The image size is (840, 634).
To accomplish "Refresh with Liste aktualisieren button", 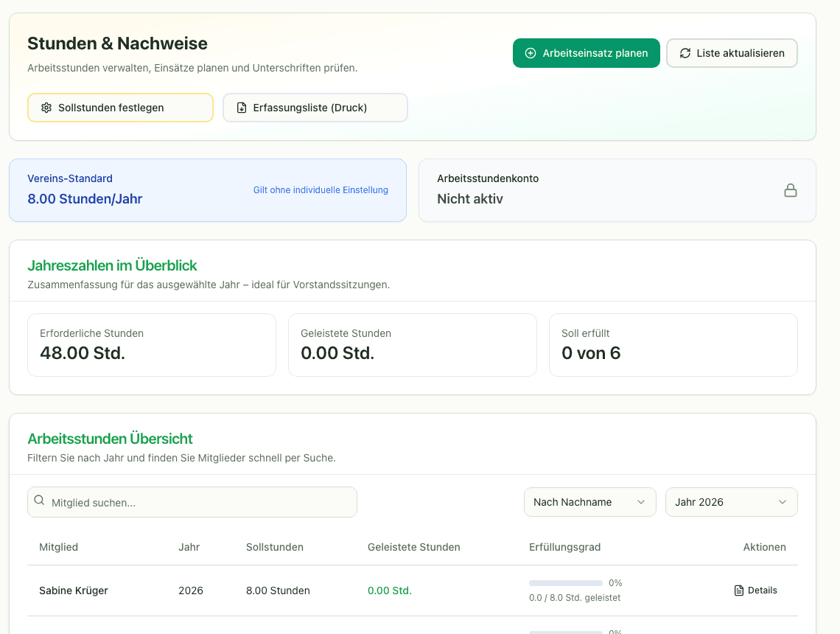I will point(732,53).
